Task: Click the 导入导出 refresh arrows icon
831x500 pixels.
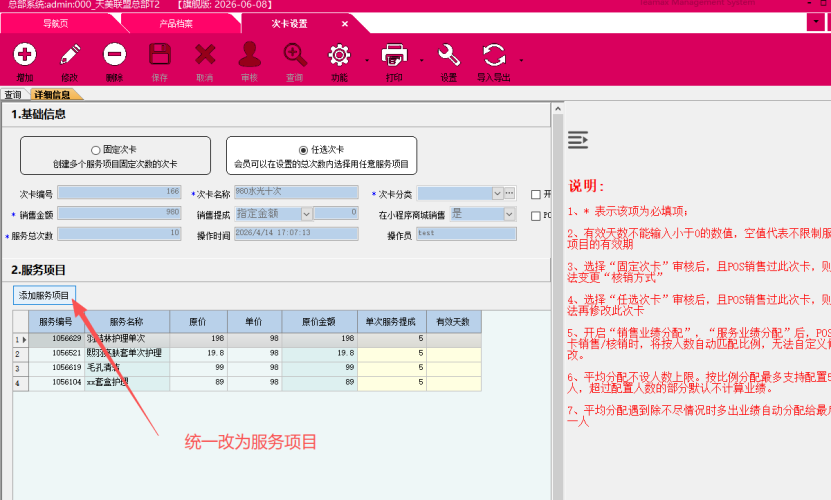Action: 494,55
